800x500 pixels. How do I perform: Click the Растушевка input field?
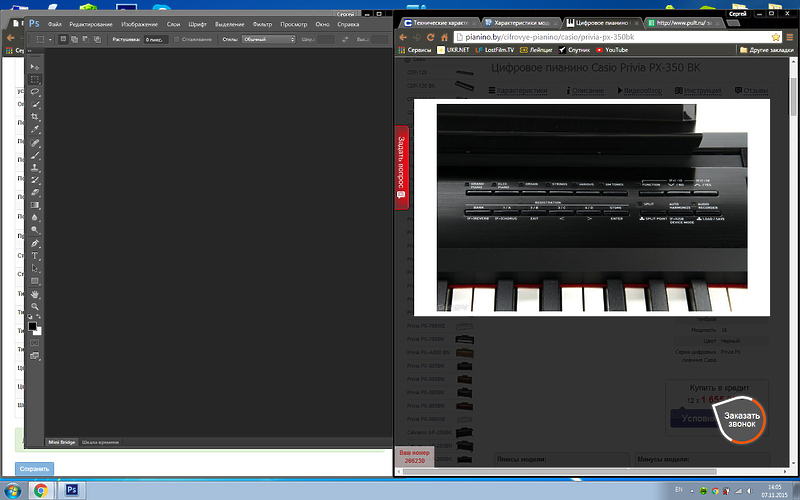[156, 39]
